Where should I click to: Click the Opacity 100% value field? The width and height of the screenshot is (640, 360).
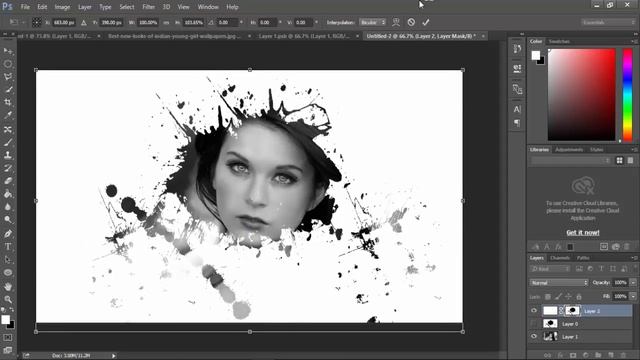tap(620, 282)
